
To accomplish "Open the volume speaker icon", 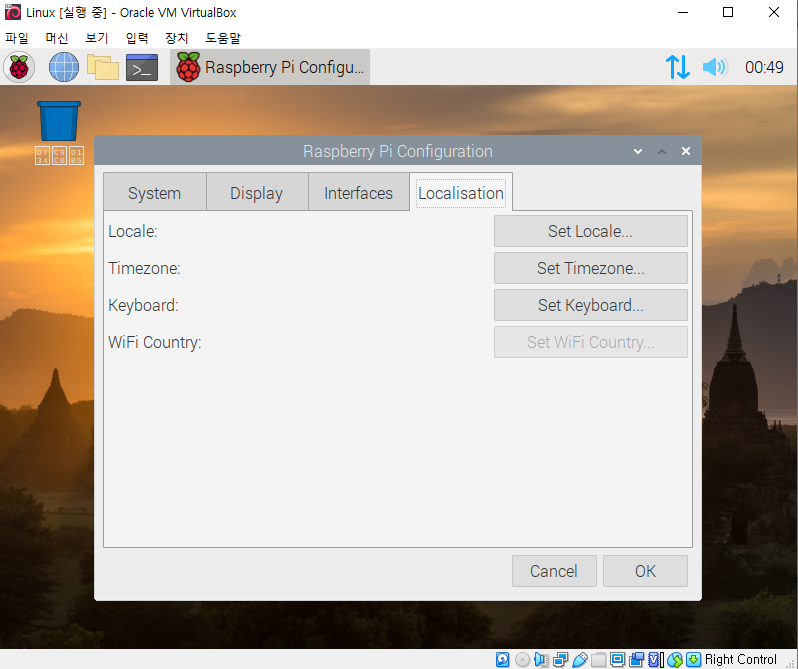I will click(715, 67).
